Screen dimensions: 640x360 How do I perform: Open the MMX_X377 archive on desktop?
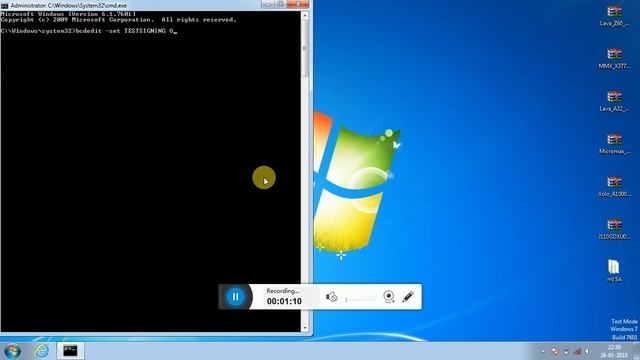click(614, 59)
